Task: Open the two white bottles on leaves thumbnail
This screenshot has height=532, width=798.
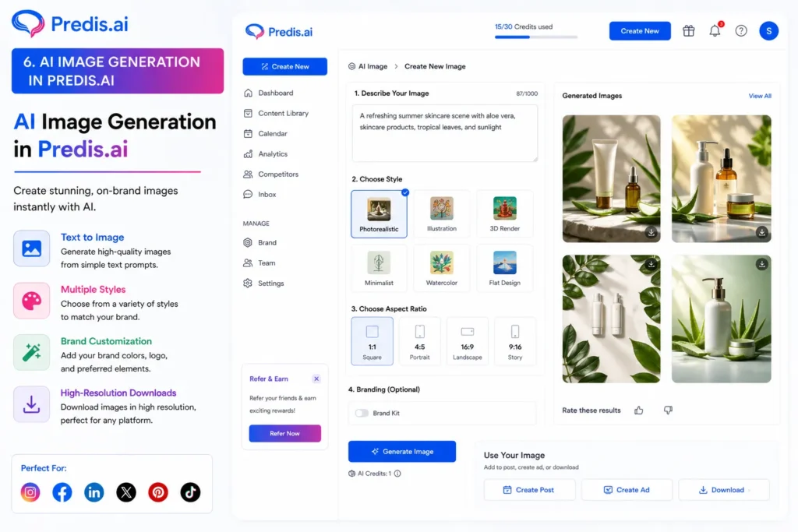Action: (611, 319)
